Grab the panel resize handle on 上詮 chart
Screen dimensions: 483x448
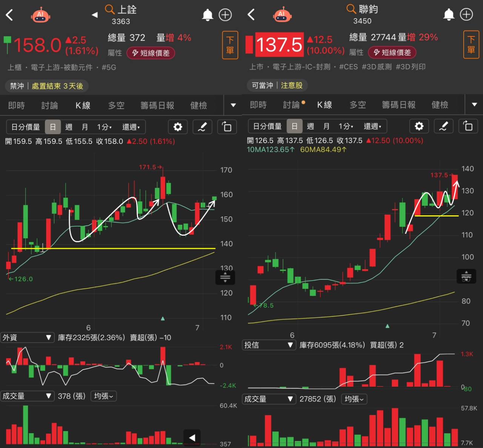point(225,278)
